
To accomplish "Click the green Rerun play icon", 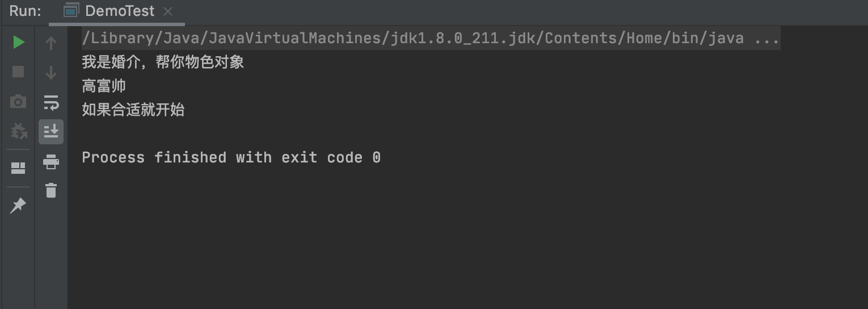I will pos(18,43).
